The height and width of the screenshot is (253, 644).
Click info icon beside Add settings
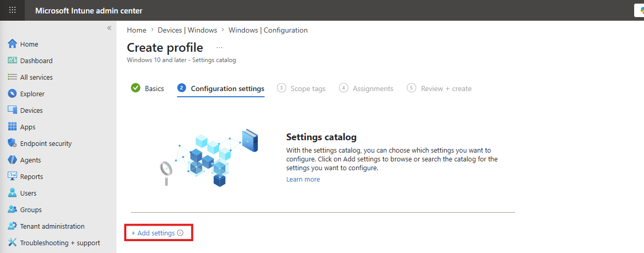point(180,233)
